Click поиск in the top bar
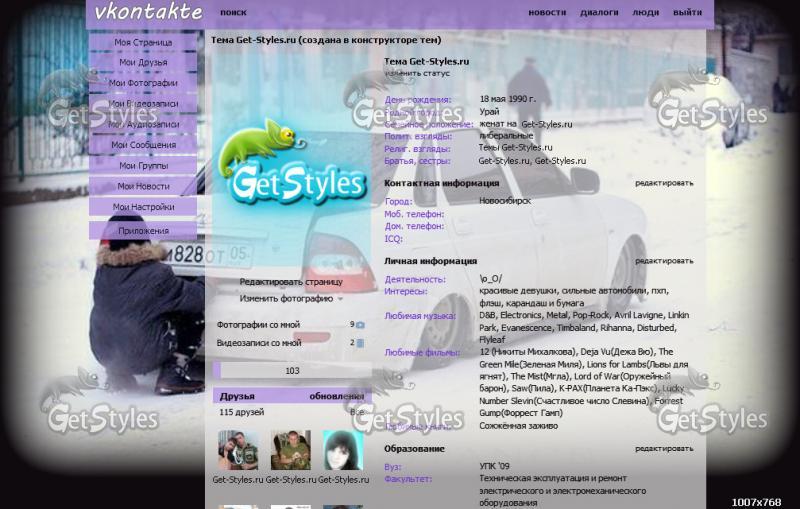 coord(233,13)
